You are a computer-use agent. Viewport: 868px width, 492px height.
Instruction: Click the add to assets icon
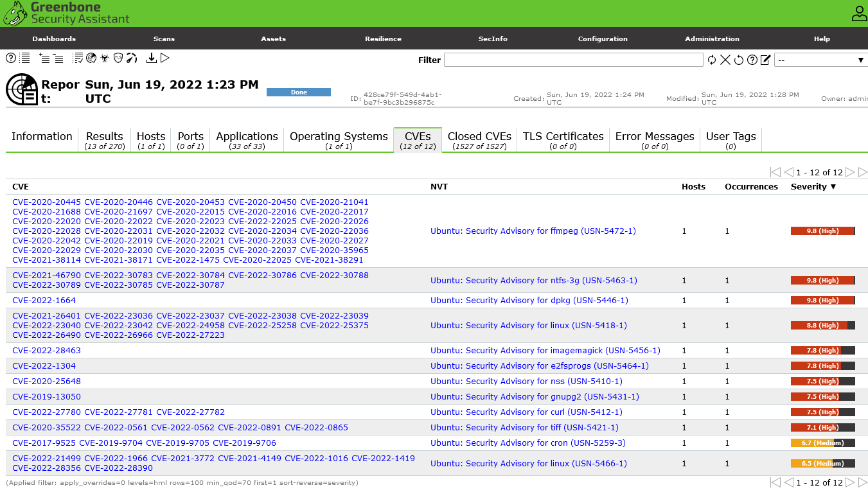pos(44,58)
